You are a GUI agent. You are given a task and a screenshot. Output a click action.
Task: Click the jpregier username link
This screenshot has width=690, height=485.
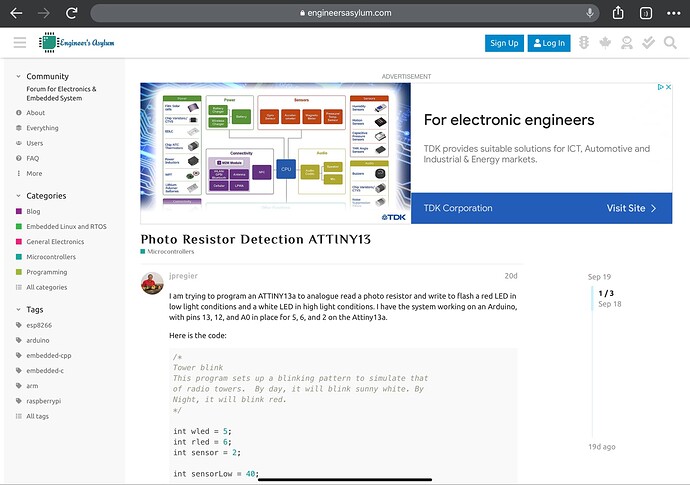[184, 276]
